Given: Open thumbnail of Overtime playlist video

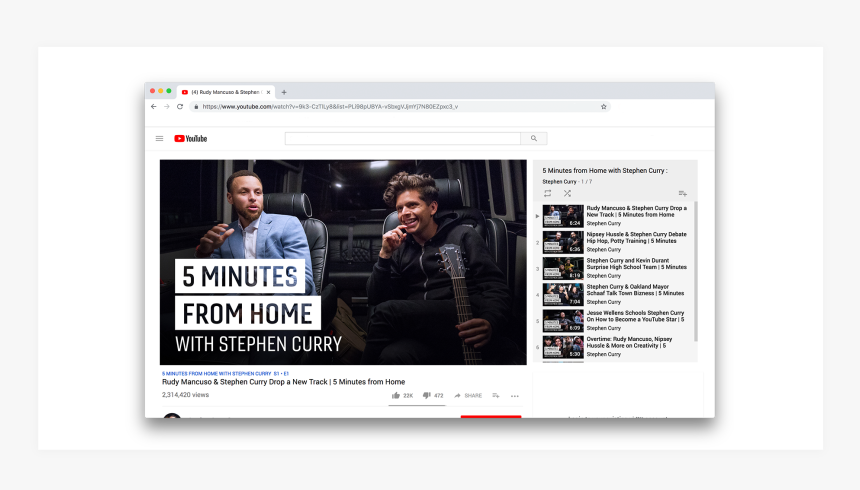Looking at the screenshot, I should point(563,347).
